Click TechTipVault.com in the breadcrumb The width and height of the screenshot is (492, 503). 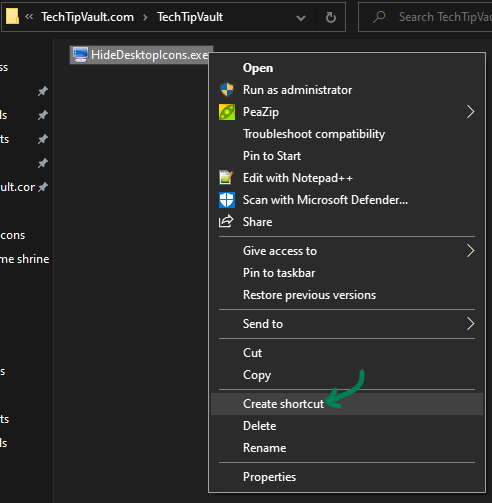coord(87,17)
